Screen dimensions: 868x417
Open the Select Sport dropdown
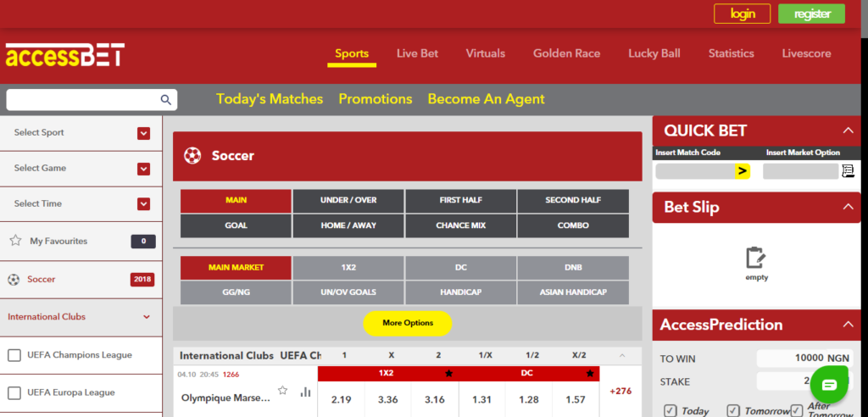click(x=144, y=133)
